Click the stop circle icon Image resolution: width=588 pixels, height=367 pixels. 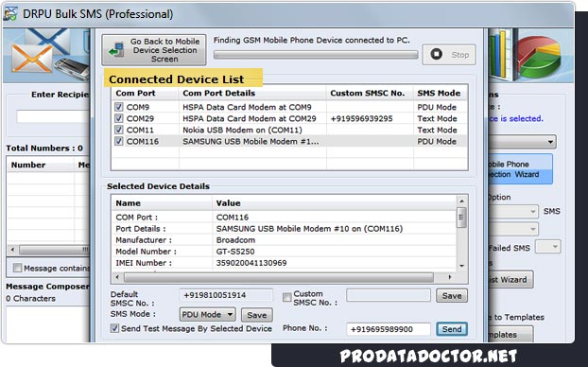tap(436, 54)
